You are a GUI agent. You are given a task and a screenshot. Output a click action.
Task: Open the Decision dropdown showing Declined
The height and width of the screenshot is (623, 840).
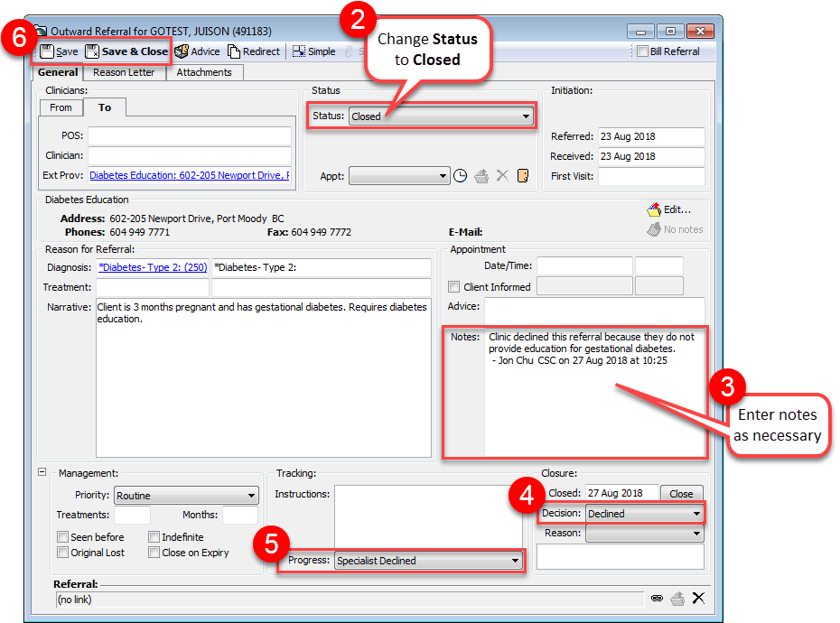(x=695, y=514)
